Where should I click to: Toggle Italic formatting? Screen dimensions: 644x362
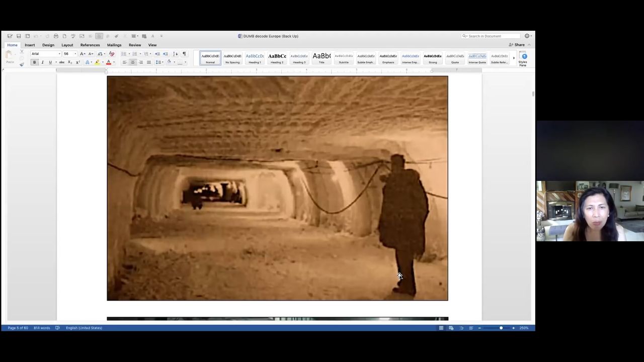pyautogui.click(x=42, y=62)
